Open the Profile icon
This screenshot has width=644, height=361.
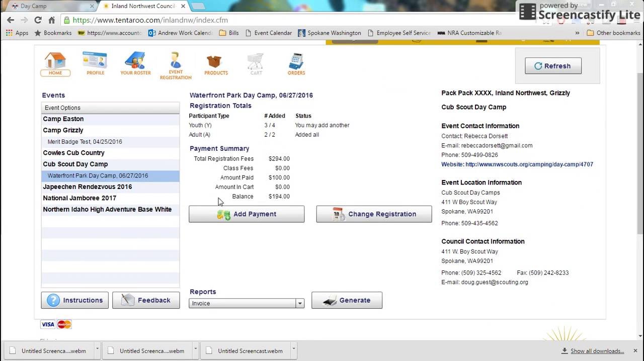pyautogui.click(x=95, y=64)
